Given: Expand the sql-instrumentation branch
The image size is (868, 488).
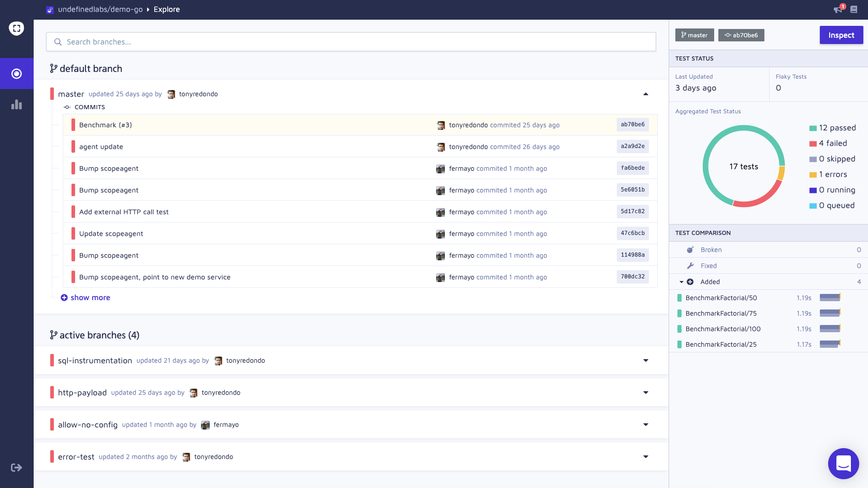Looking at the screenshot, I should [646, 361].
